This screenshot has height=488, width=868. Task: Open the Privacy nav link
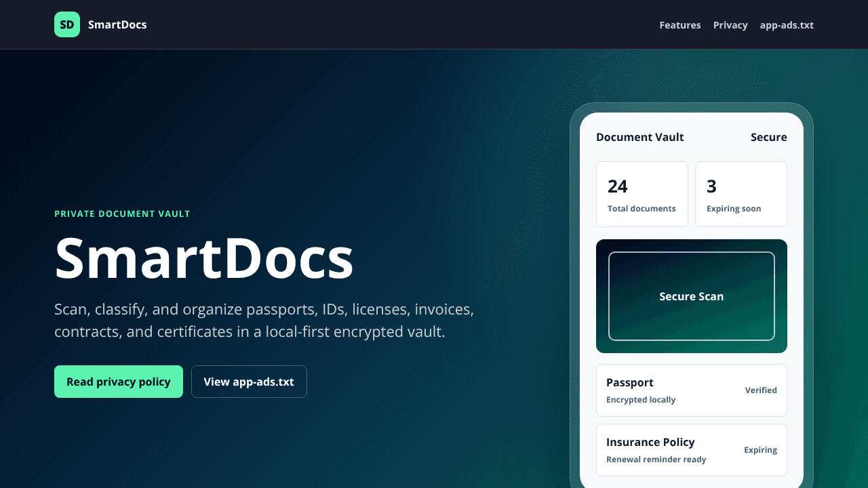730,25
